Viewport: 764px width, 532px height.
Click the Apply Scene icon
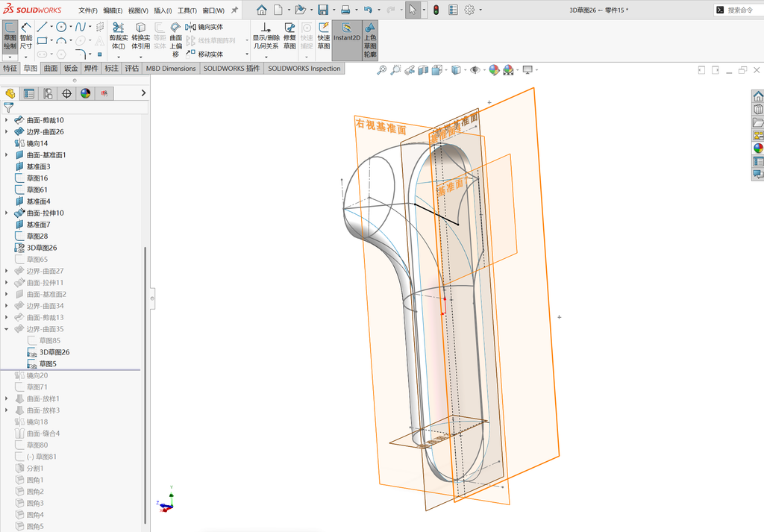508,70
